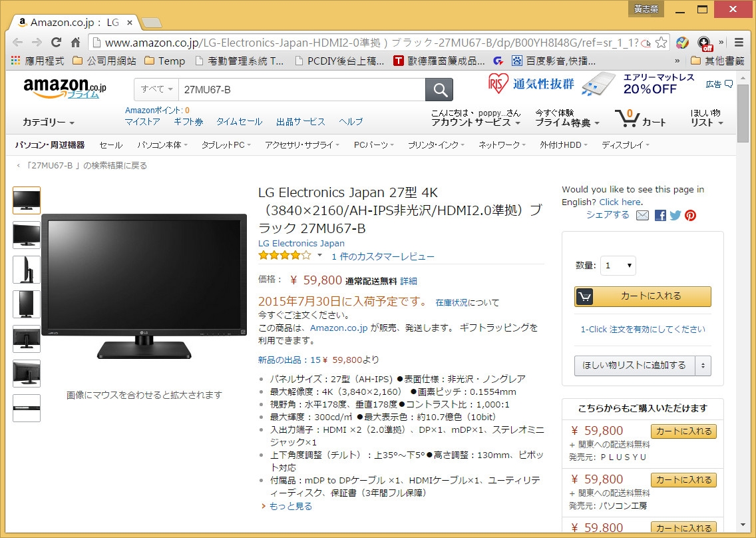Open the プライム特典 dropdown
This screenshot has height=538, width=756.
567,118
